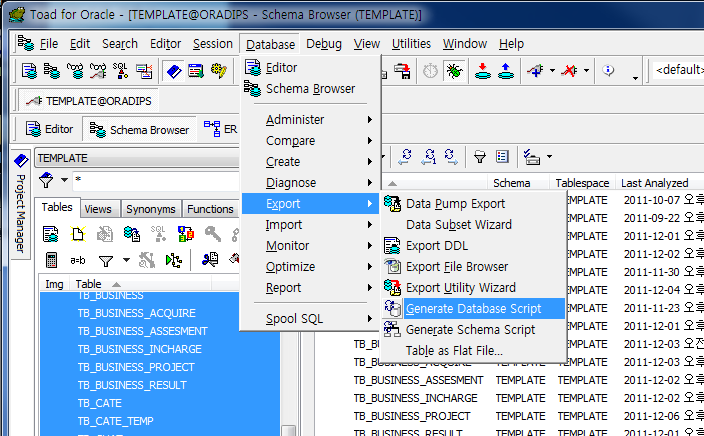The height and width of the screenshot is (436, 704).
Task: Open Session Browser glasses icon in toolbar
Action: [x=75, y=70]
